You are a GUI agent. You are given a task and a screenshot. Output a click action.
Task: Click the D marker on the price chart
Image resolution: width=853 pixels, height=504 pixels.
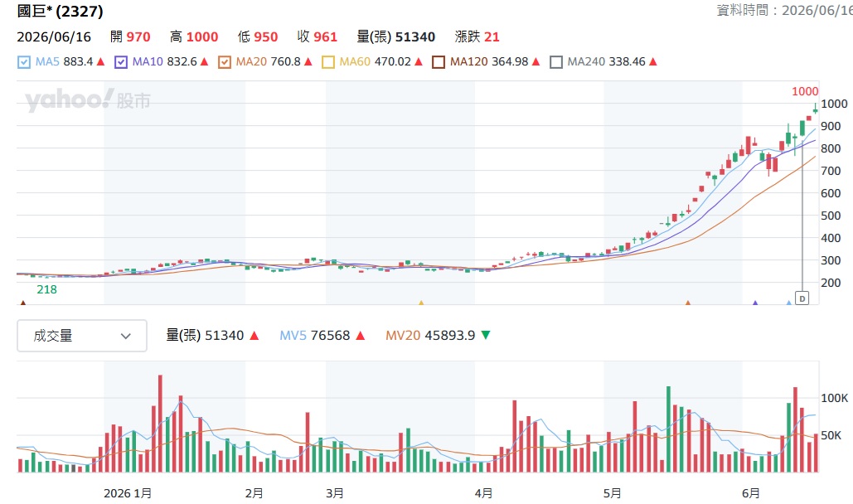pos(802,298)
